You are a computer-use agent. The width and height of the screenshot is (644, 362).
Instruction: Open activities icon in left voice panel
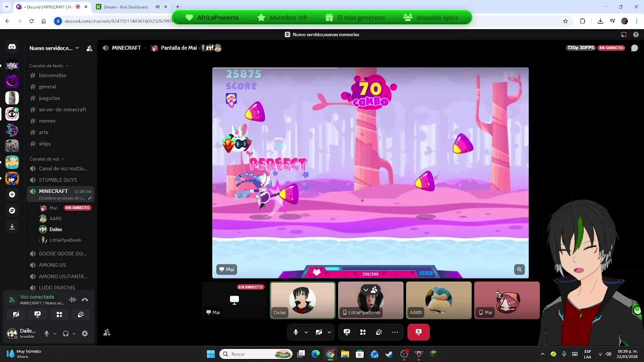point(59,314)
